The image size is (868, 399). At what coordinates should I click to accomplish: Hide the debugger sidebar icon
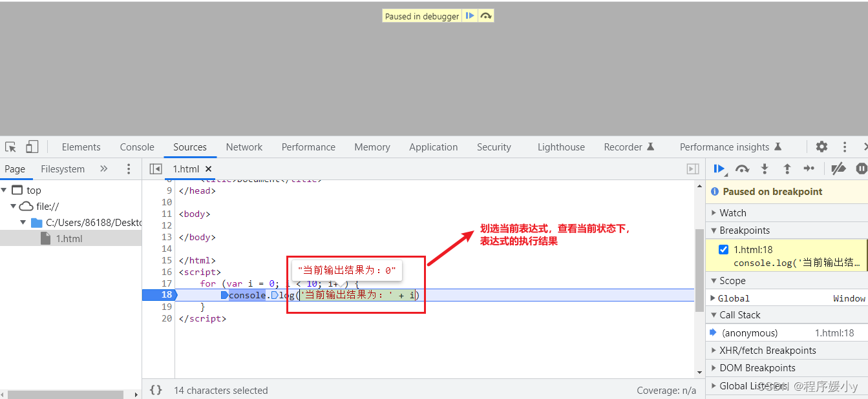(x=693, y=169)
